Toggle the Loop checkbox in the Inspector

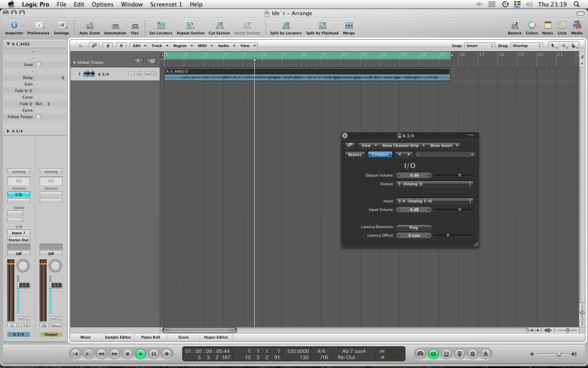[38, 64]
